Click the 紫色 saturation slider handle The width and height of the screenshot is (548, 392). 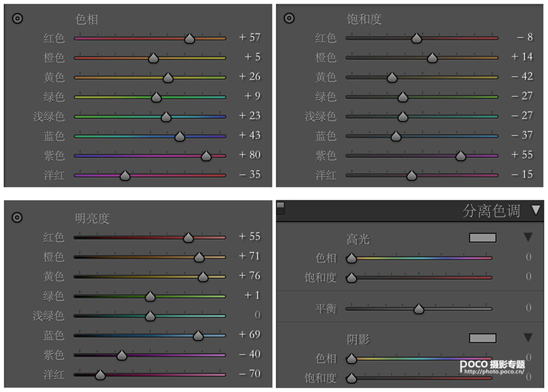(461, 156)
